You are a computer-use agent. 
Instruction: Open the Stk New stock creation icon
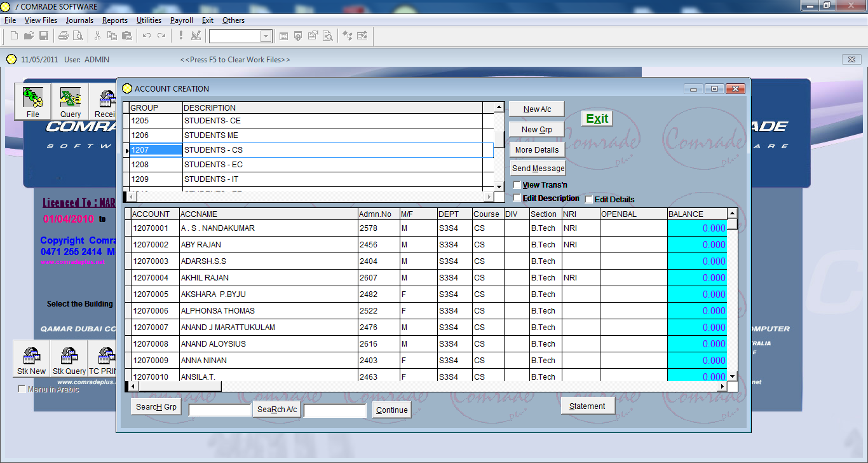tap(31, 357)
